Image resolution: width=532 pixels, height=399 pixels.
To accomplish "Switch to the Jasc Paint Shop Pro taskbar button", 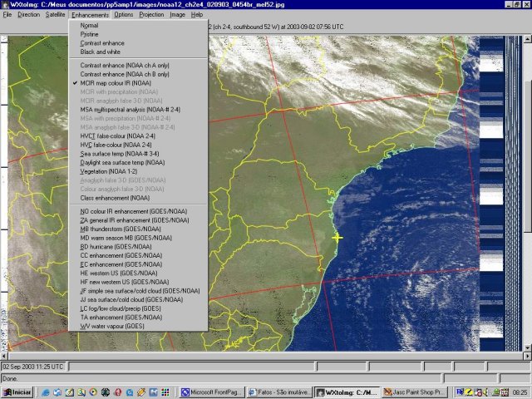I will [413, 392].
